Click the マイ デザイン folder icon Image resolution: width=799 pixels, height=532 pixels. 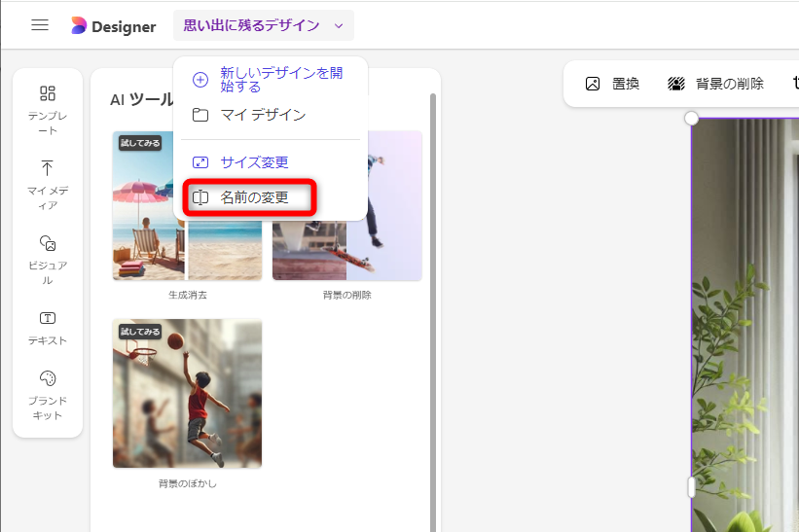pyautogui.click(x=200, y=115)
